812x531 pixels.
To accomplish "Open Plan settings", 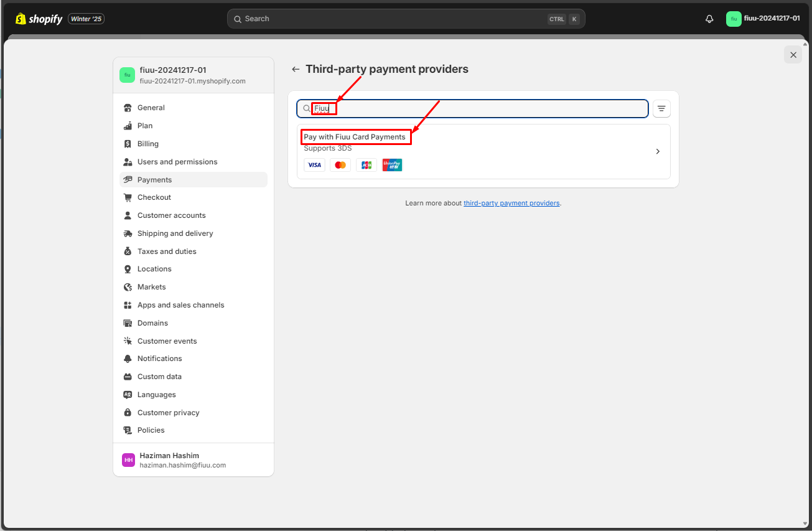I will point(194,126).
